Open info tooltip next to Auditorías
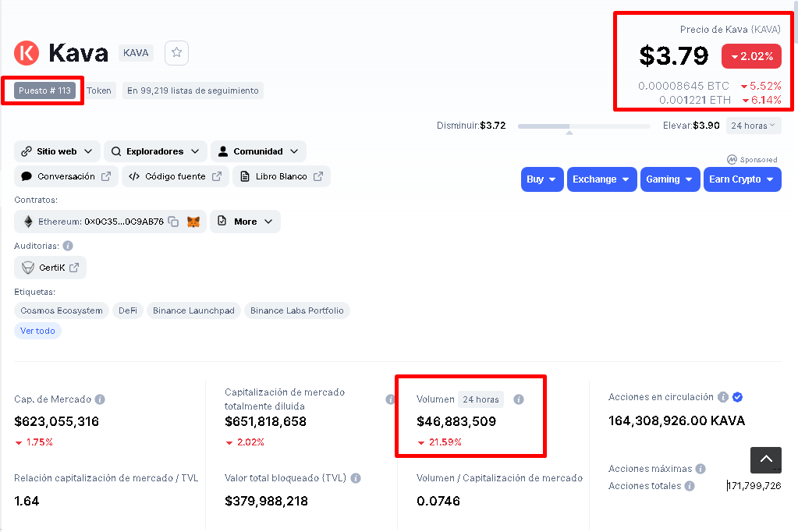Viewport: 798px width, 532px height. [x=68, y=246]
